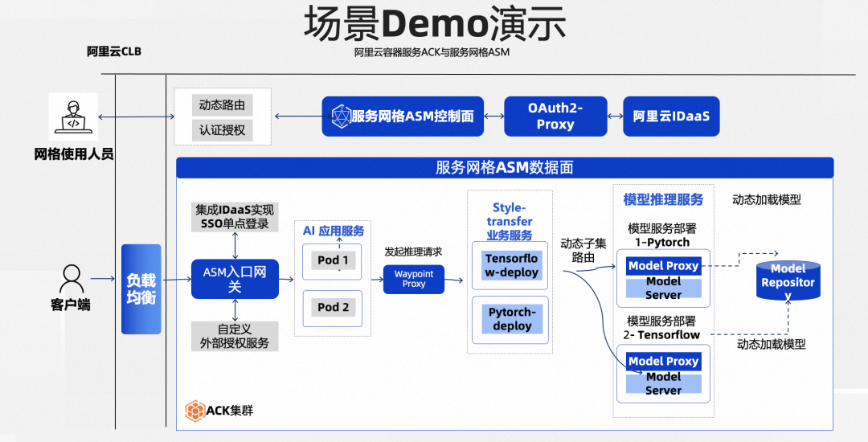
Task: Click Model Proxy under 1-Pytorch deployment
Action: click(664, 266)
